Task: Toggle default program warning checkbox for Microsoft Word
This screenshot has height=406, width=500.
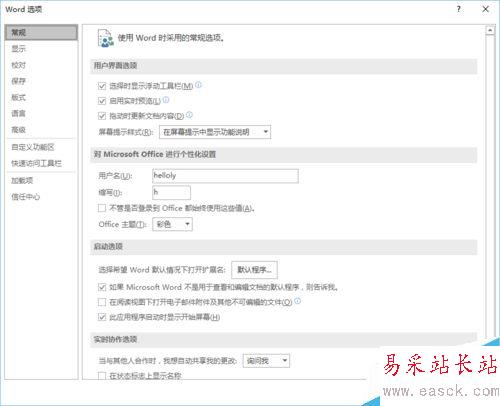Action: tap(102, 287)
